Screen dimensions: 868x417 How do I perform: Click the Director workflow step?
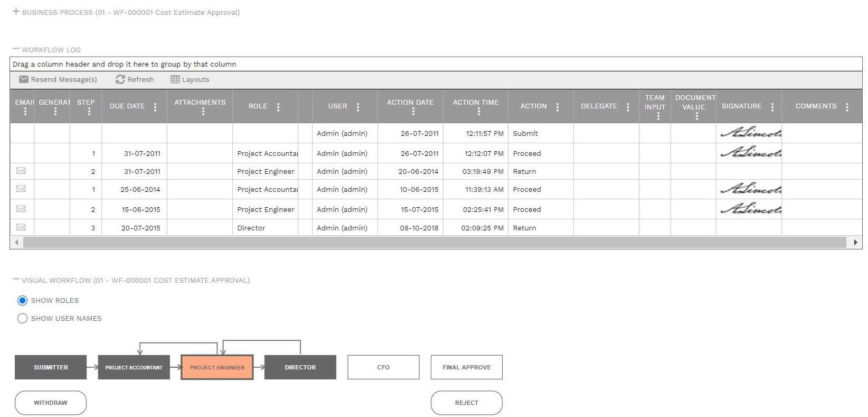coord(300,367)
